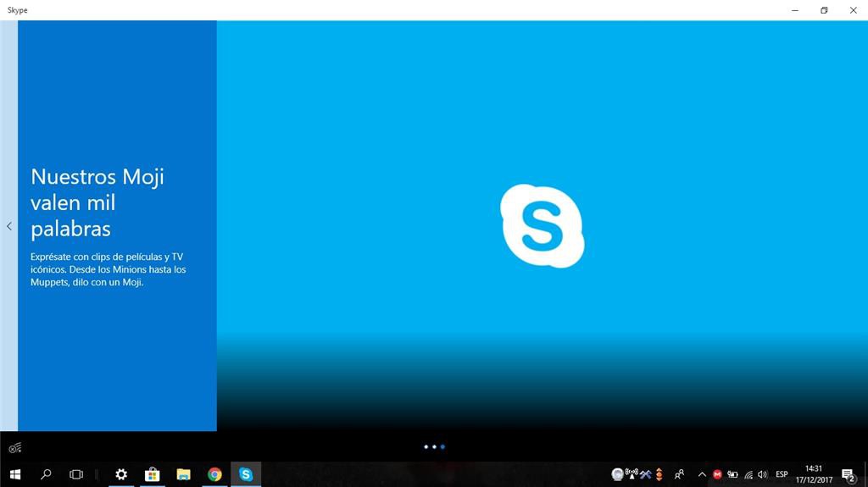Viewport: 868px width, 487px height.
Task: Jump to the second page indicator dot
Action: 434,446
